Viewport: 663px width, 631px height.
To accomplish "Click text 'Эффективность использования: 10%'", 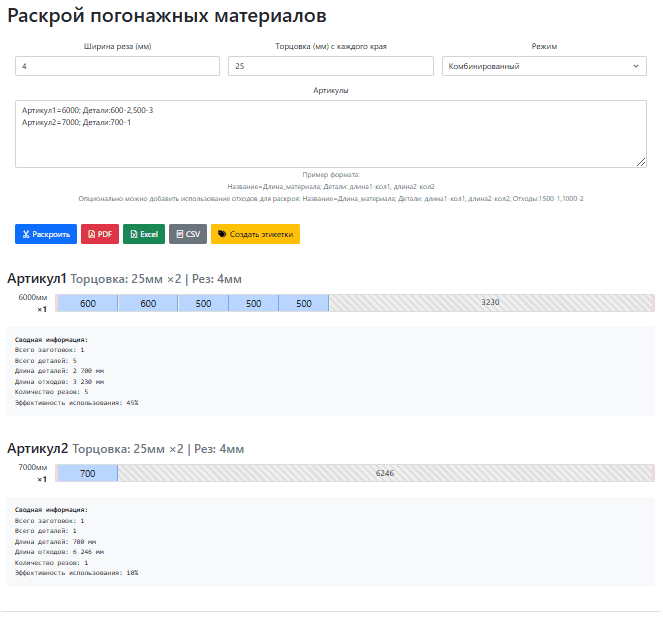I will 77,573.
